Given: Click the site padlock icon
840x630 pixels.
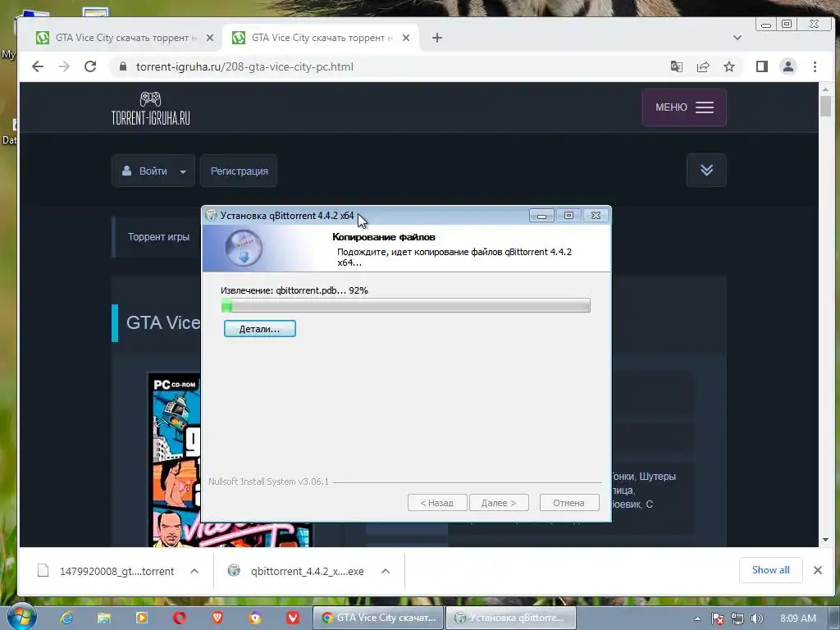Looking at the screenshot, I should pos(123,66).
